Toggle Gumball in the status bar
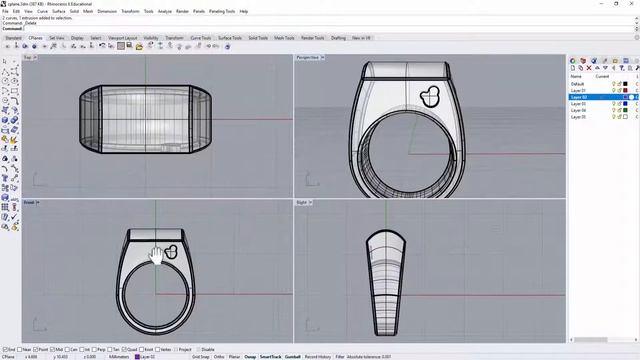Screen dimensions: 640x360 click(x=292, y=357)
